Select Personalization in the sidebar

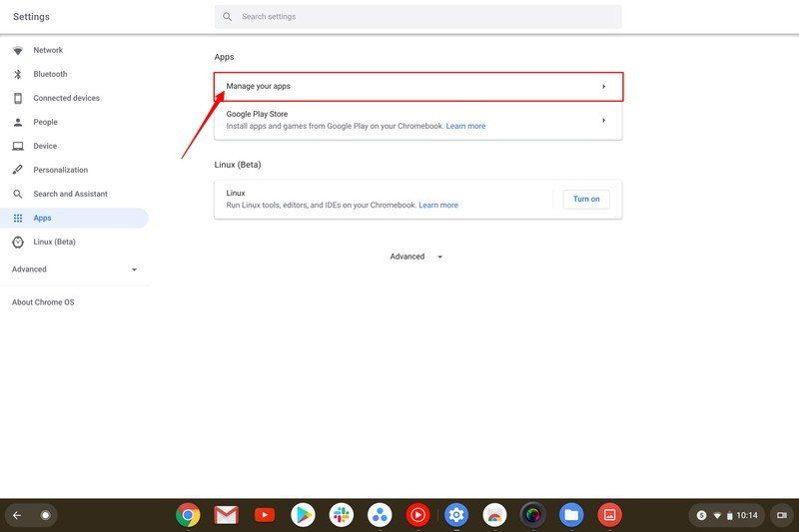point(60,170)
